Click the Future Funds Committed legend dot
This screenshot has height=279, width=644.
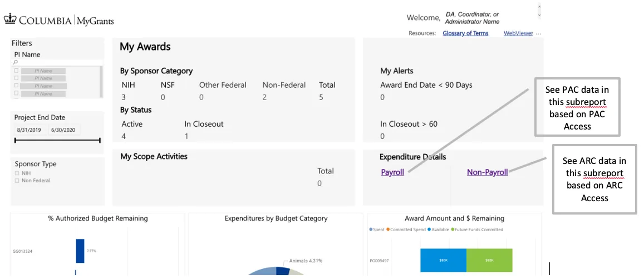[x=453, y=230]
